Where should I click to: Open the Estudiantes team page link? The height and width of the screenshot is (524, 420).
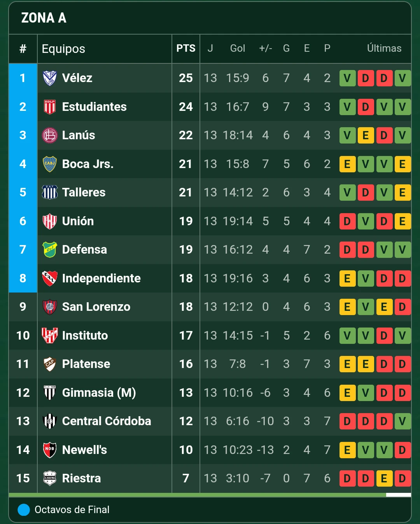[x=94, y=107]
